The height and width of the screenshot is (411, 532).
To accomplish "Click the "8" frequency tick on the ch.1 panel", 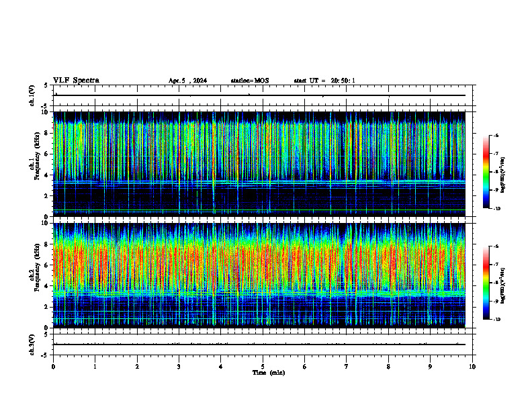I will 47,133.
